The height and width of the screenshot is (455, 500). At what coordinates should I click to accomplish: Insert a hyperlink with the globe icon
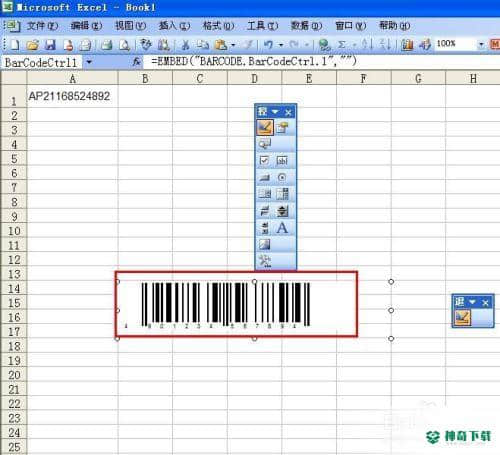(324, 44)
